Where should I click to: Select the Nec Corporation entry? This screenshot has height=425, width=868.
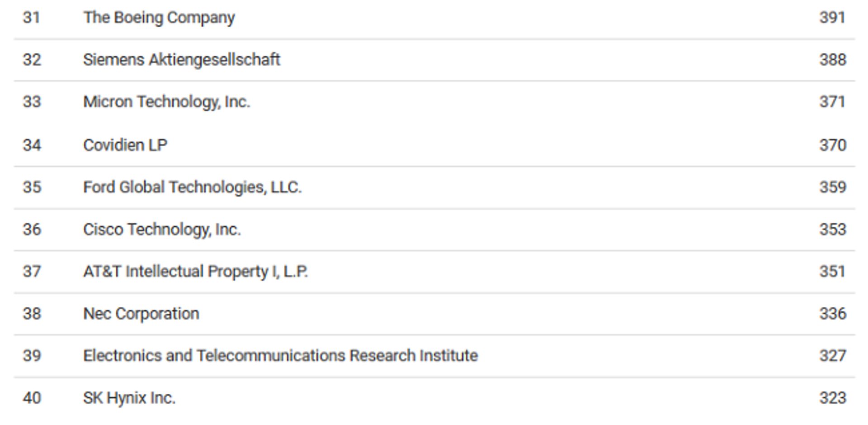141,314
